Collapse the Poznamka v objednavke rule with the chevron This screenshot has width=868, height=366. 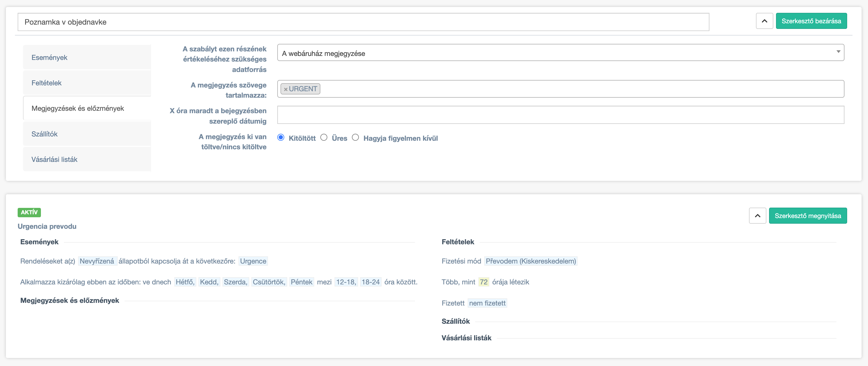click(764, 21)
